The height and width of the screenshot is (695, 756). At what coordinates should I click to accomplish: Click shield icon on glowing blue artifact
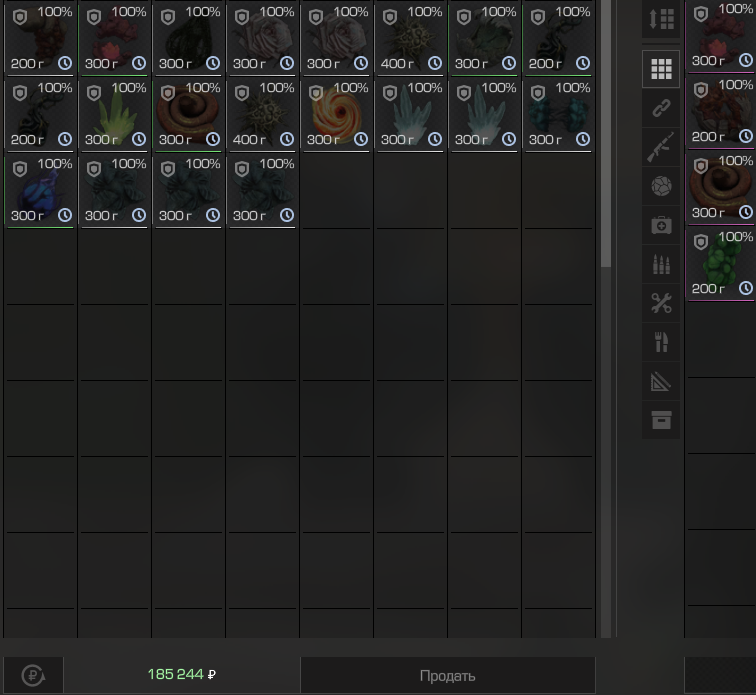click(20, 169)
